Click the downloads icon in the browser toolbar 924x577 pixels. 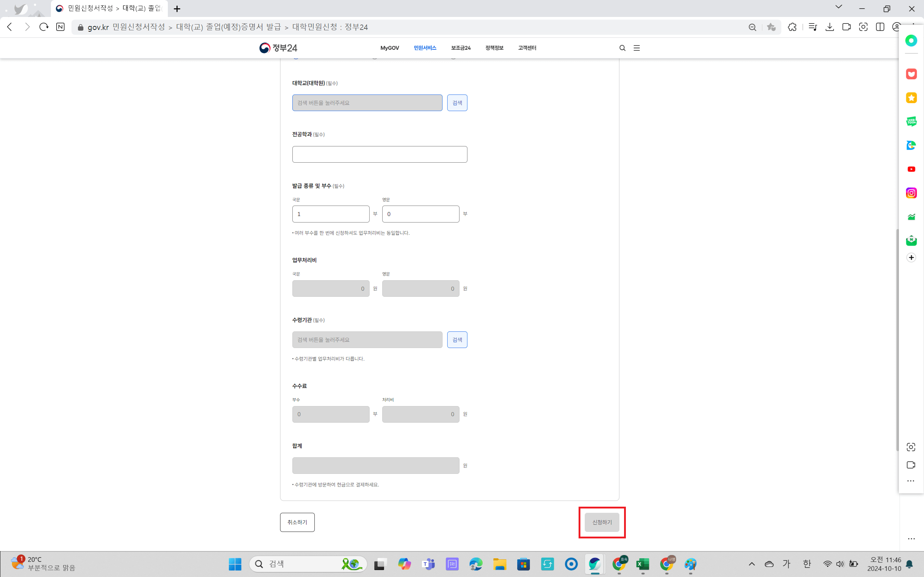click(x=830, y=27)
